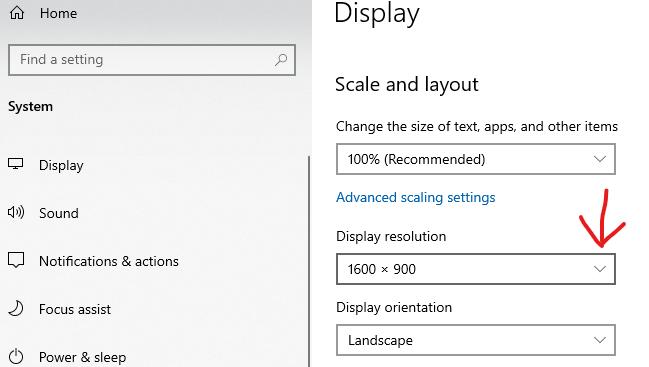The height and width of the screenshot is (367, 649).
Task: Click the Find a setting search field
Action: point(152,60)
